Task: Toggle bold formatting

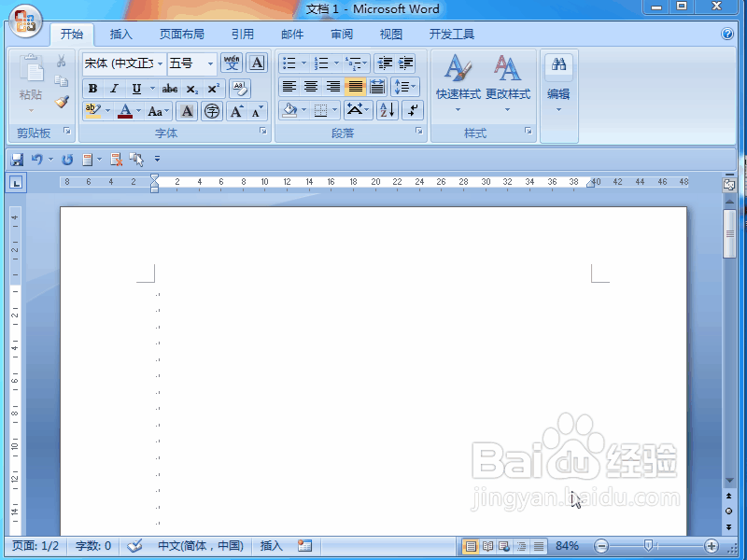Action: [92, 88]
